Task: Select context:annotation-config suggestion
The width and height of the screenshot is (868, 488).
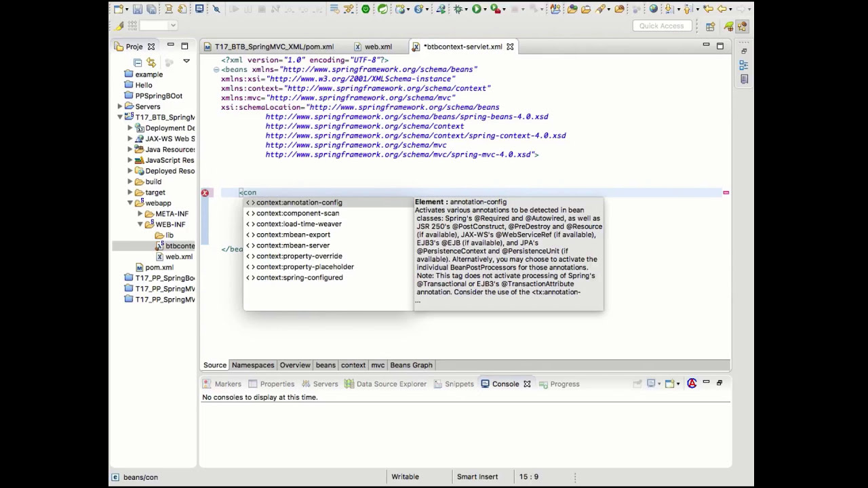Action: click(x=328, y=202)
